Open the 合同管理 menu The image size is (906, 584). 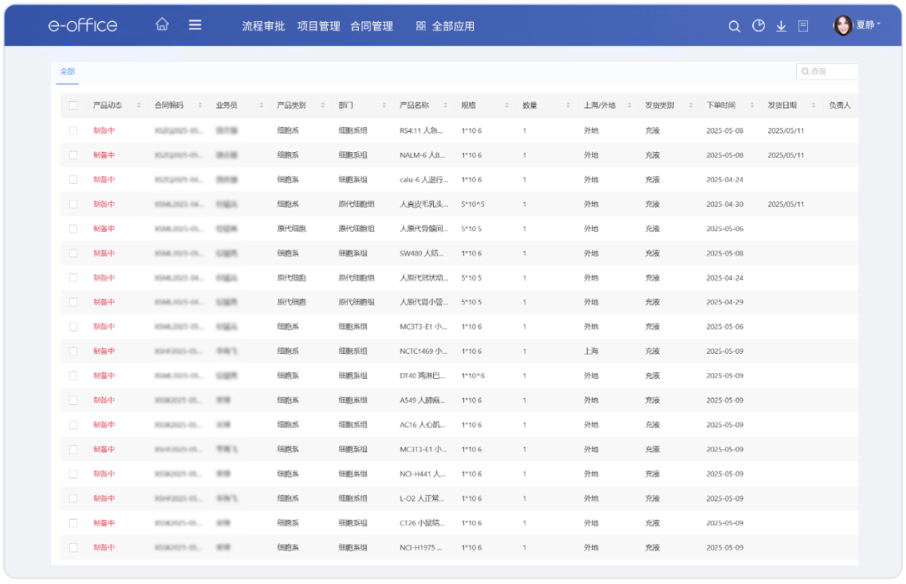(372, 26)
